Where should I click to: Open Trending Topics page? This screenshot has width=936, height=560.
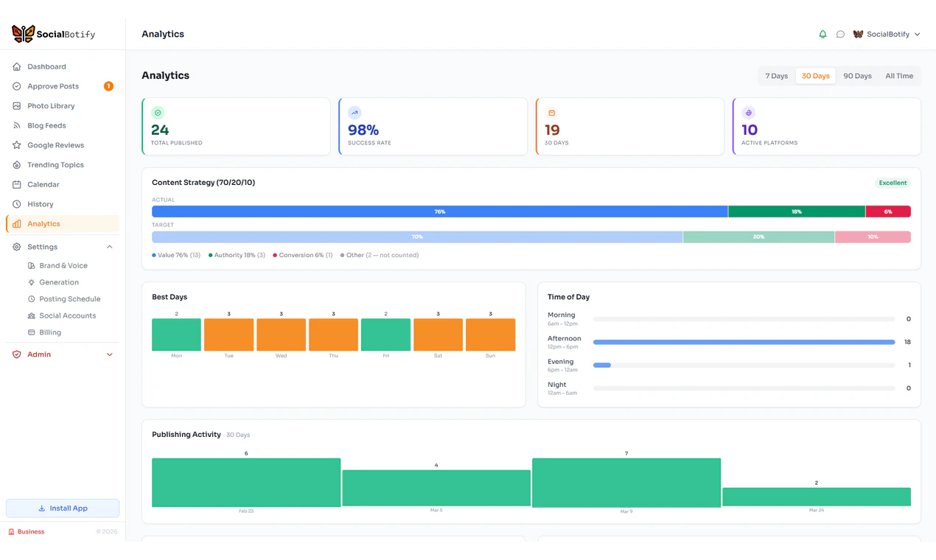coord(63,165)
